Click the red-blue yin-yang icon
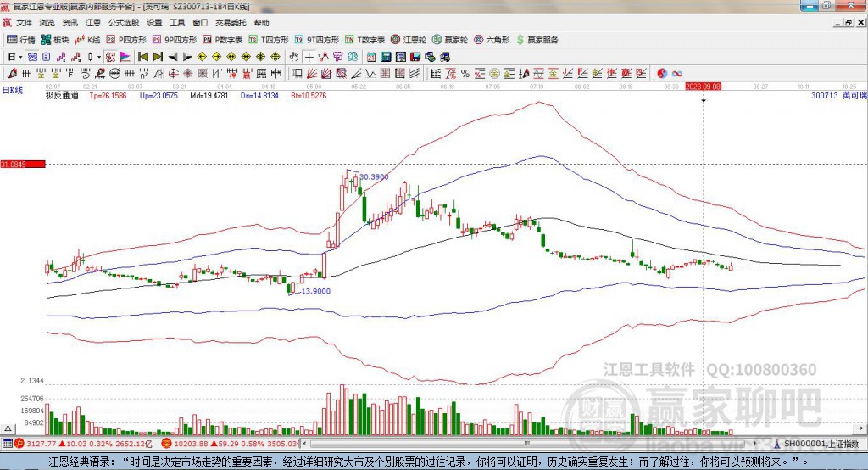The width and height of the screenshot is (868, 470). [x=662, y=73]
